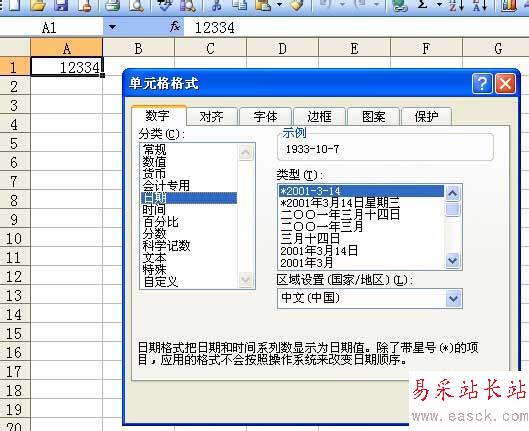Click the Sort Ascending icon
The width and height of the screenshot is (529, 431).
pos(456,5)
